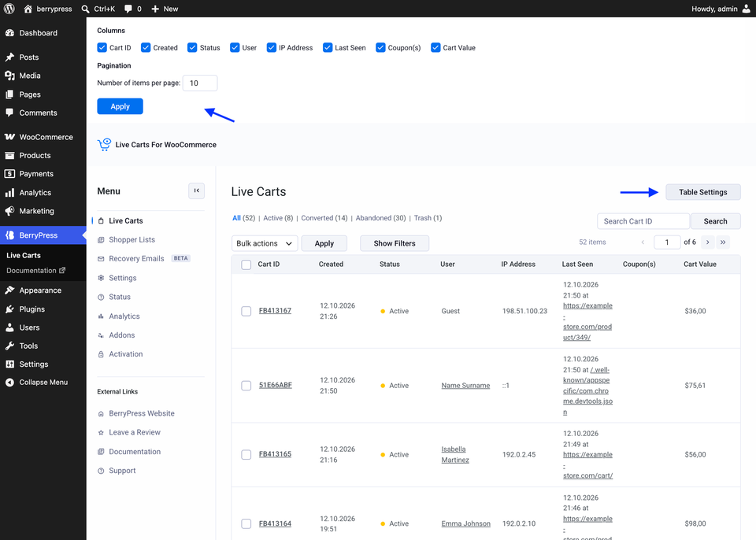Click the WordPress Settings sidebar icon
This screenshot has width=756, height=540.
click(x=9, y=364)
